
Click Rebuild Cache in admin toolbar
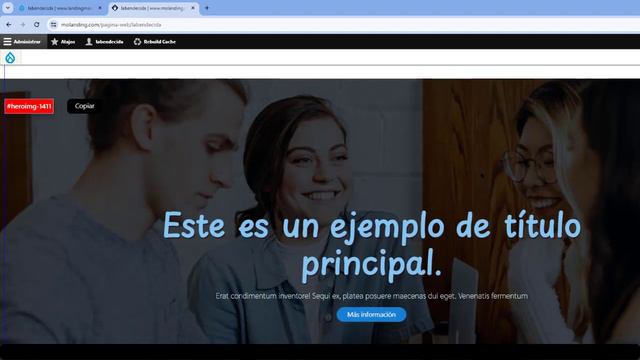coord(155,42)
